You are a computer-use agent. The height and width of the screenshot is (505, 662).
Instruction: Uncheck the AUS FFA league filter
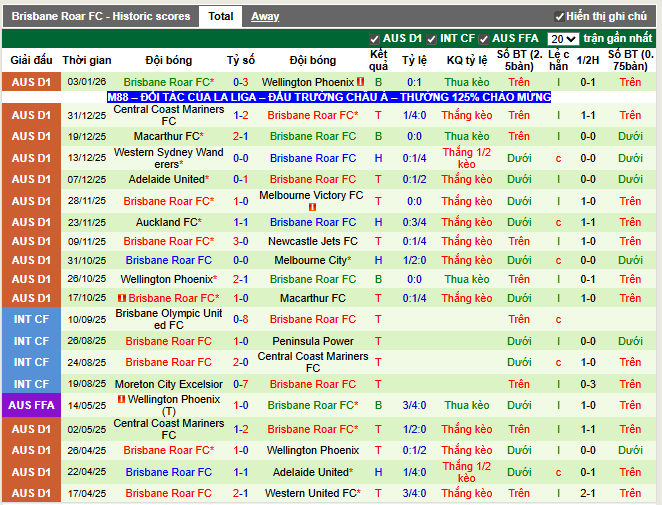[x=483, y=39]
